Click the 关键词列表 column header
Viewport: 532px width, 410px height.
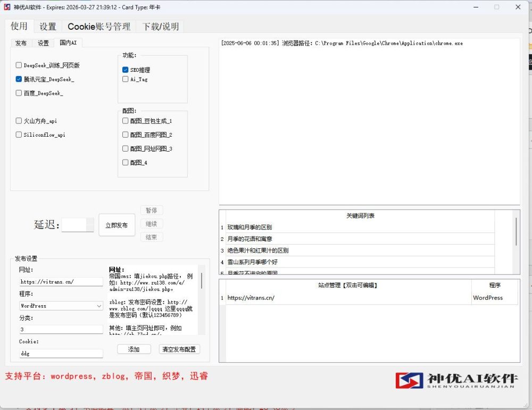[x=360, y=216]
